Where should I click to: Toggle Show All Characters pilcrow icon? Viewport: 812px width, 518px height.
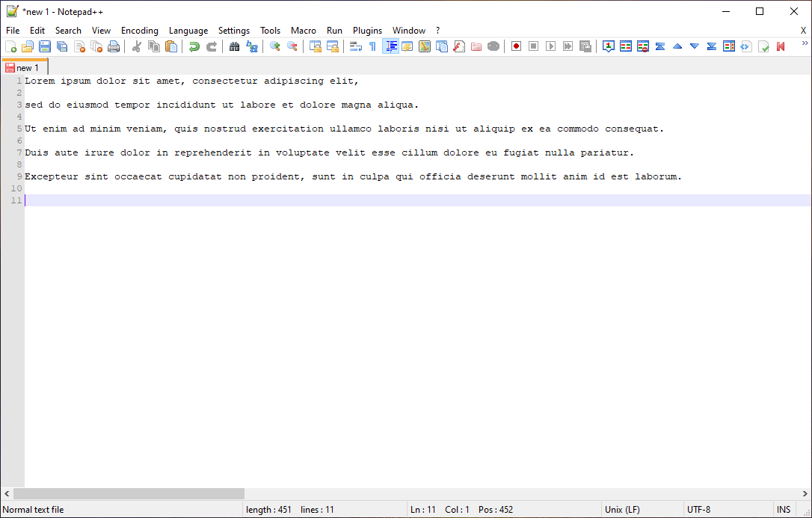[x=373, y=46]
